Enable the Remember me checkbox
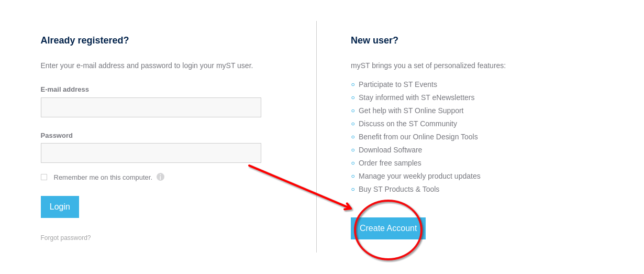 point(44,177)
